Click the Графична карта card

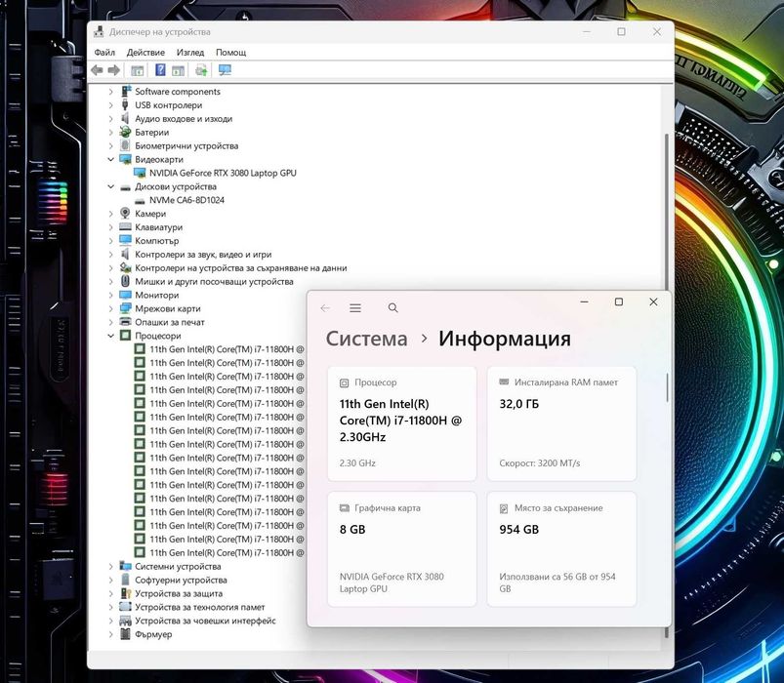click(402, 549)
